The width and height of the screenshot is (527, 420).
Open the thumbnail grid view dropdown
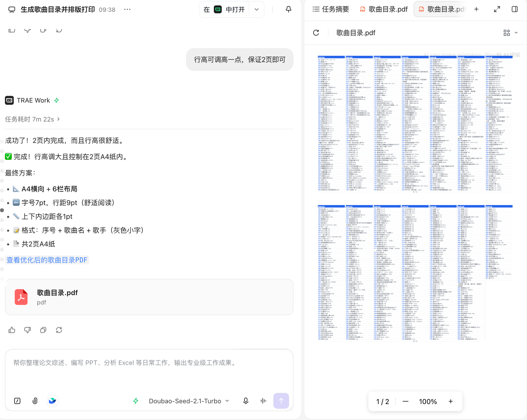(511, 33)
